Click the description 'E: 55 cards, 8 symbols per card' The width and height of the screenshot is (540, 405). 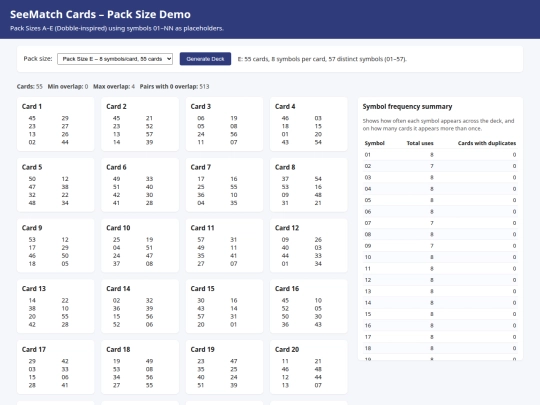coord(322,59)
